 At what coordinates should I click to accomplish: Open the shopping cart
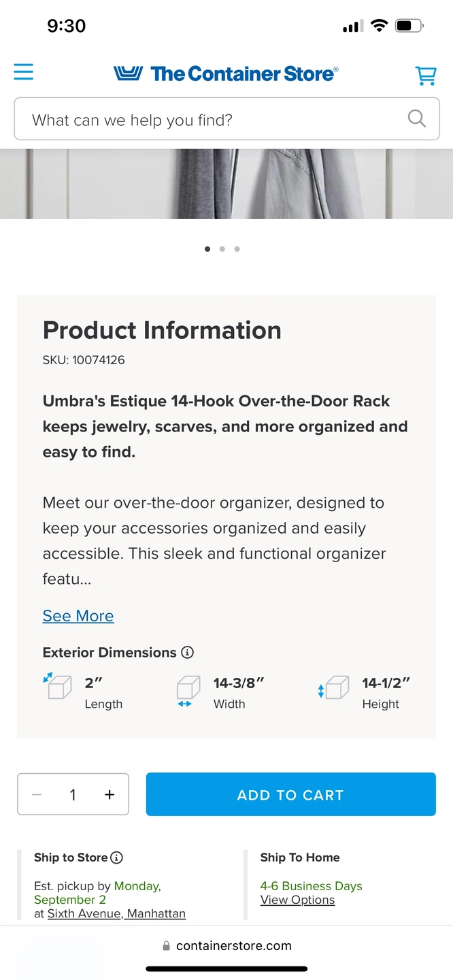pyautogui.click(x=426, y=75)
